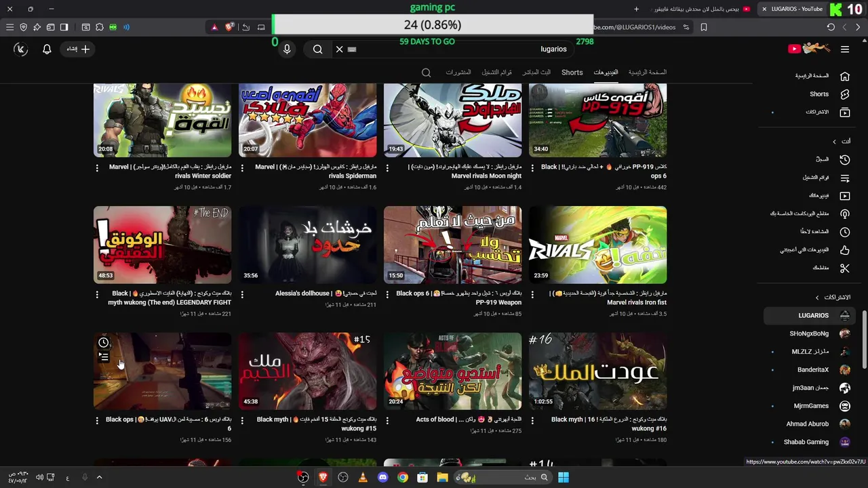Open the on-screen keyboard icon in search
Image resolution: width=868 pixels, height=488 pixels.
pos(352,49)
